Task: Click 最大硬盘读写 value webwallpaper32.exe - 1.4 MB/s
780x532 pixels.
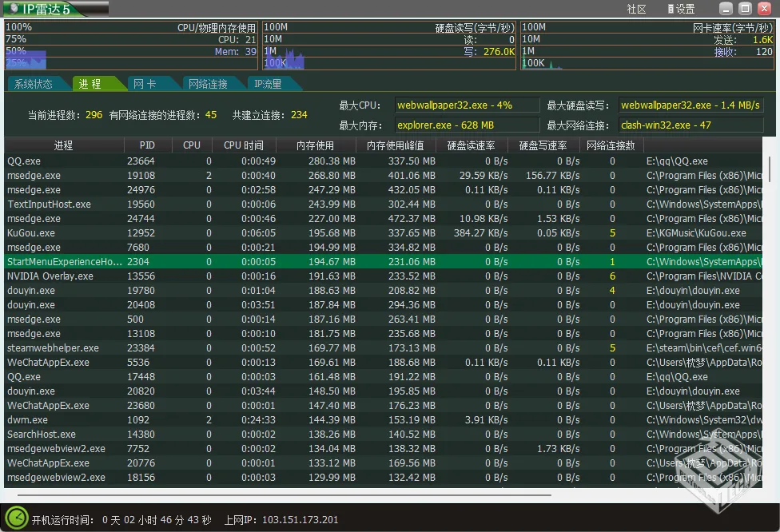Action: (690, 105)
